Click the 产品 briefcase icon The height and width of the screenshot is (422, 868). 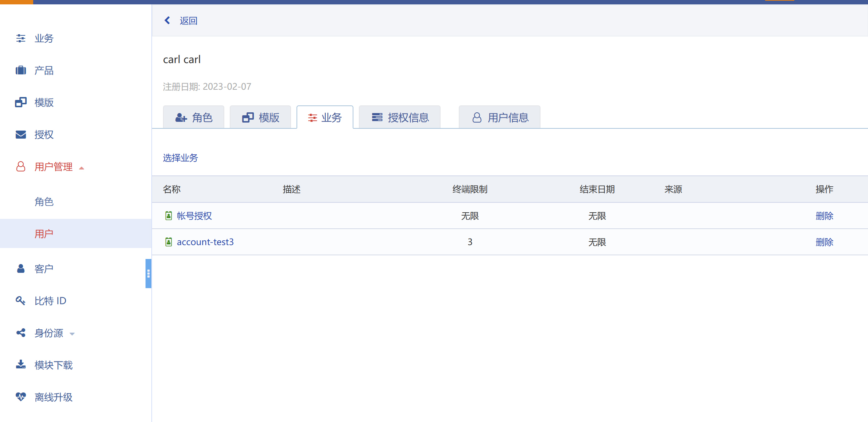21,70
